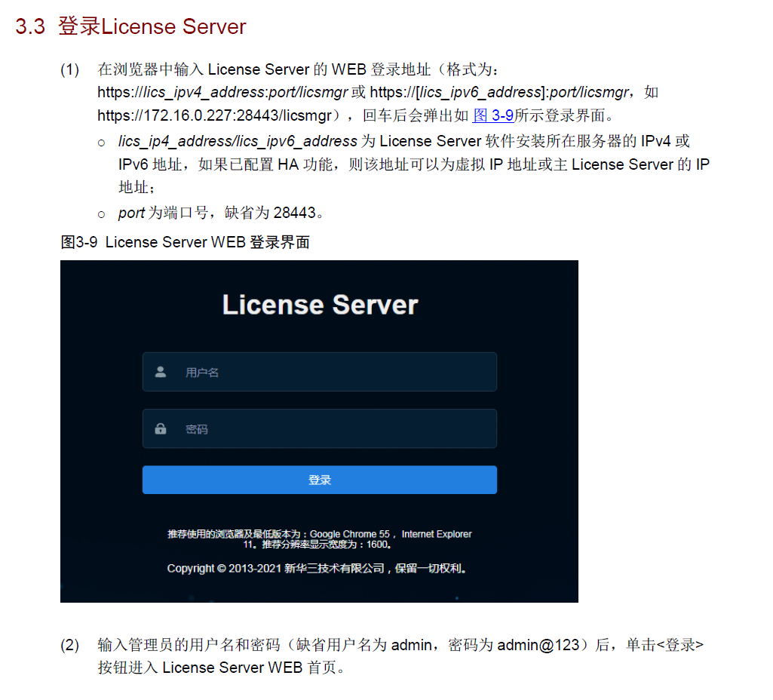The width and height of the screenshot is (773, 700).
Task: Click the user icon in username field
Action: click(x=160, y=372)
